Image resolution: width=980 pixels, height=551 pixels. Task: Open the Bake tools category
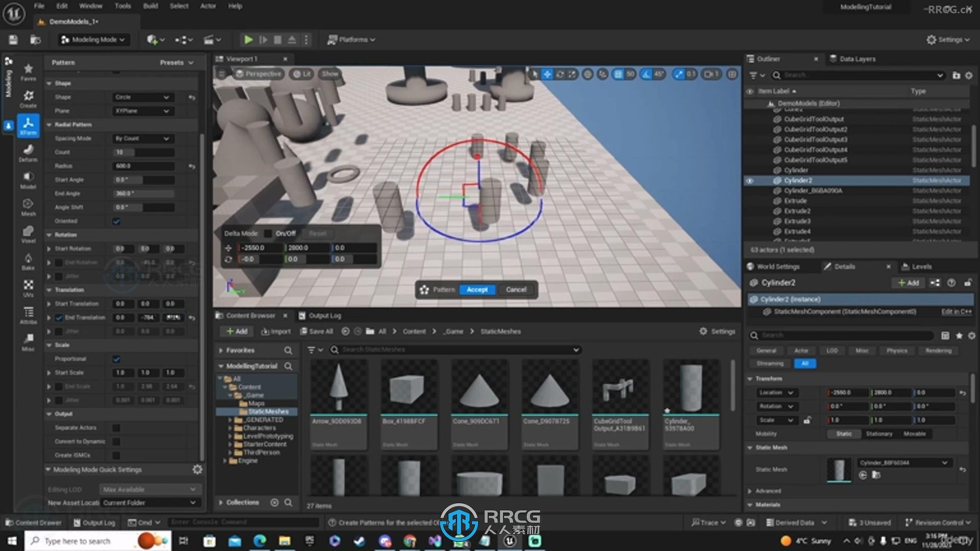pos(28,261)
